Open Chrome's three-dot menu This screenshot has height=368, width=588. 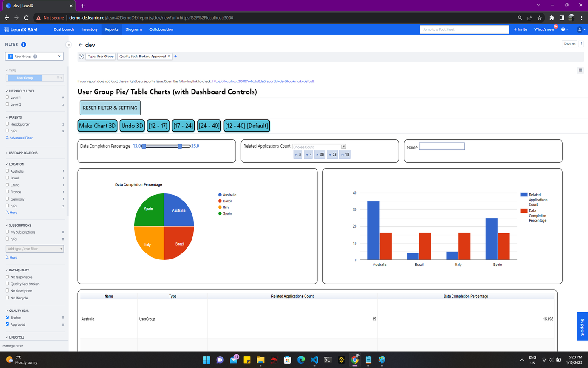tap(581, 18)
